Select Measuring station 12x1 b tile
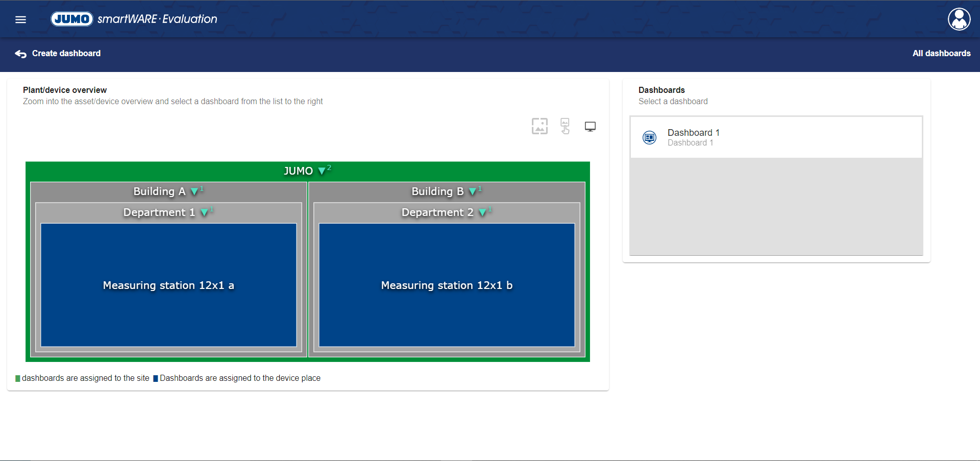Viewport: 980px width, 461px height. [x=447, y=285]
